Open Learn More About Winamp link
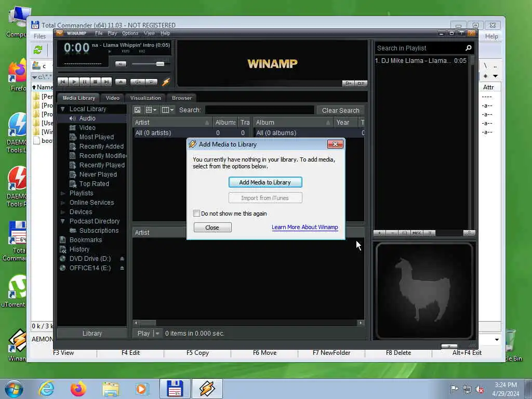The image size is (532, 399). (x=304, y=228)
